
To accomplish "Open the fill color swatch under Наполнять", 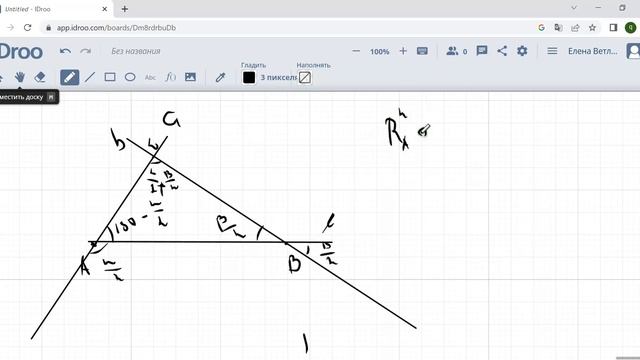I will point(305,78).
